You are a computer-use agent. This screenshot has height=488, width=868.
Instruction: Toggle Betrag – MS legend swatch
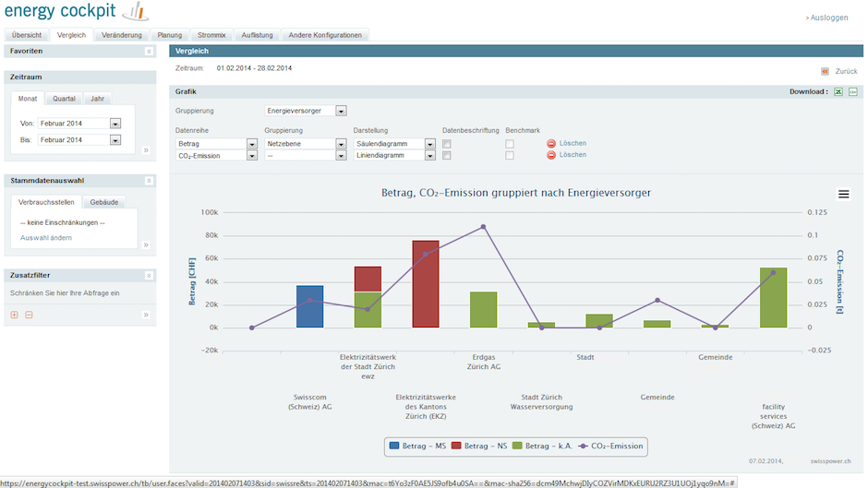click(x=394, y=446)
